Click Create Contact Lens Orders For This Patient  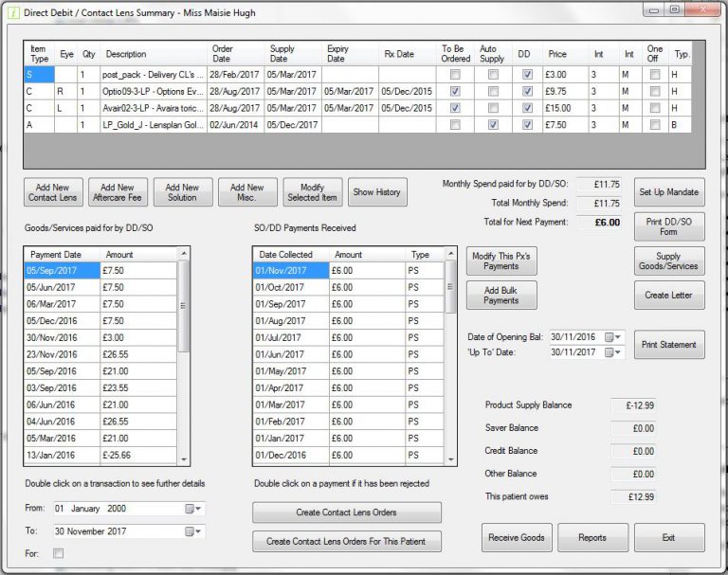pyautogui.click(x=346, y=541)
